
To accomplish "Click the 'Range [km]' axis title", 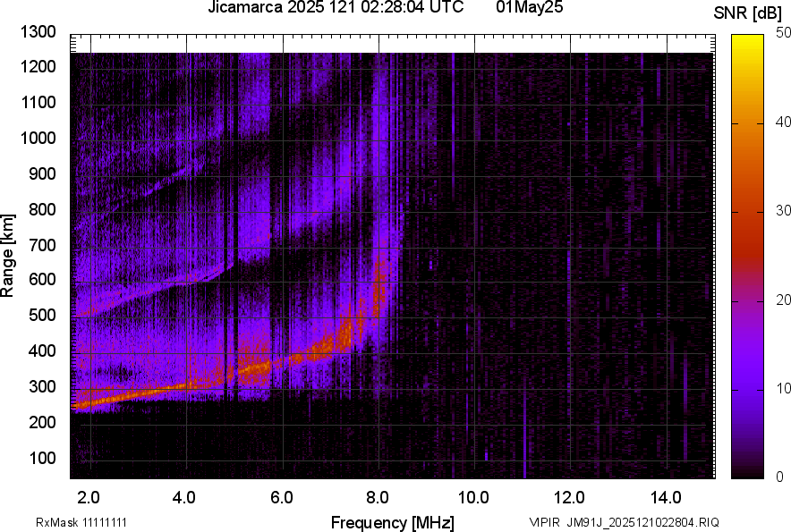I will 7,256.
